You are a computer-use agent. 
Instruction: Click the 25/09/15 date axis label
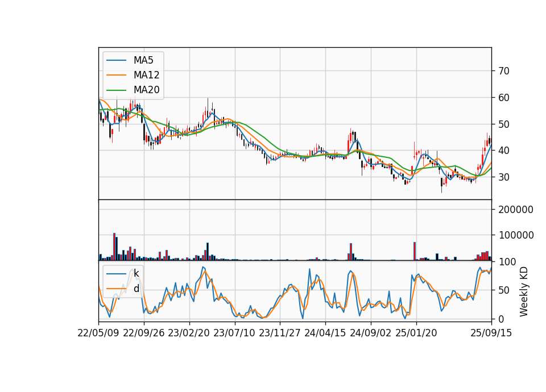491,333
